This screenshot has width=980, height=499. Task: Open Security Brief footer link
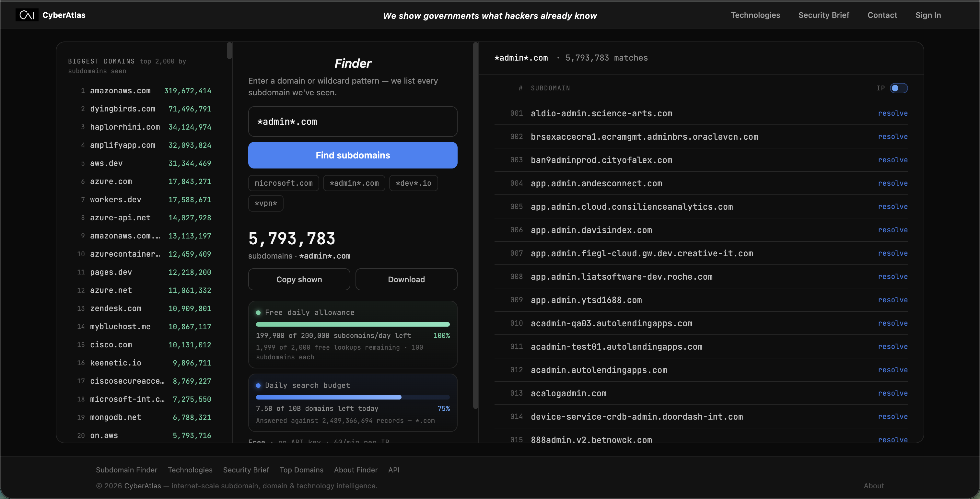[246, 470]
